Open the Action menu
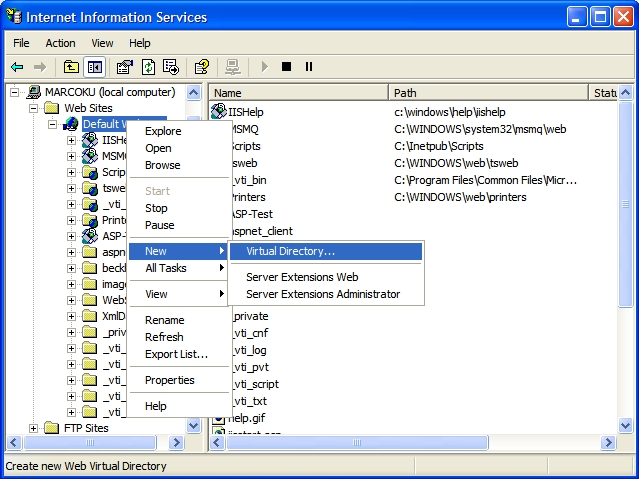639x479 pixels. (x=60, y=43)
